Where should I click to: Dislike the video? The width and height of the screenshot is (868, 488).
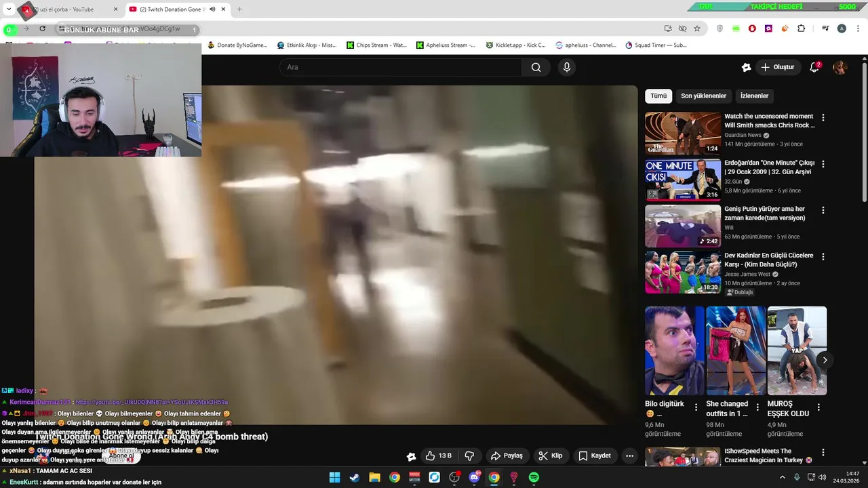(x=469, y=455)
